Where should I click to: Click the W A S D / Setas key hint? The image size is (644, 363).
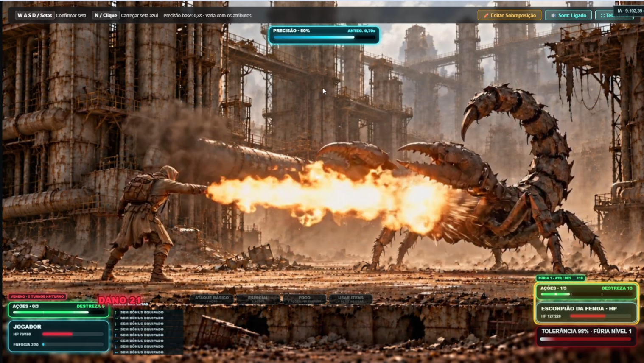point(34,15)
